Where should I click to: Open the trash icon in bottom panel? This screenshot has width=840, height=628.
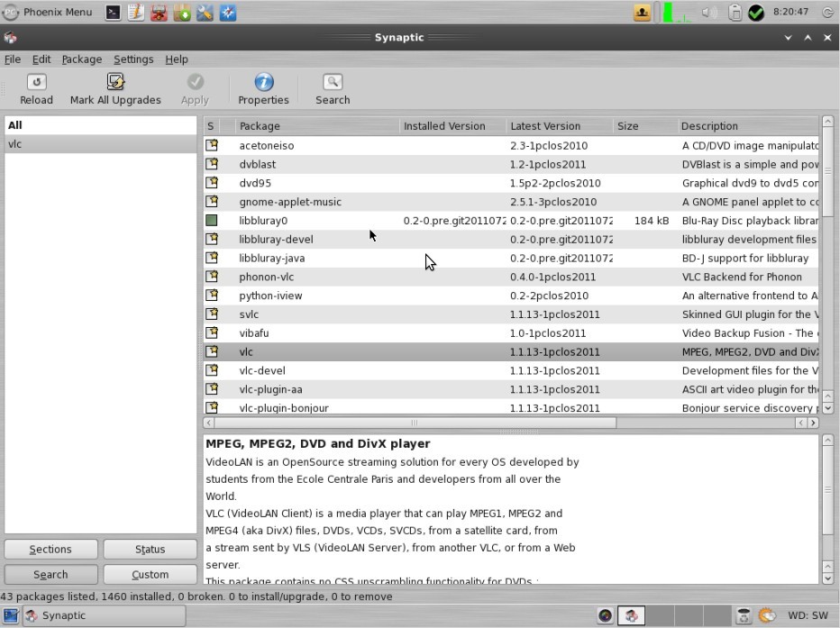coord(743,615)
